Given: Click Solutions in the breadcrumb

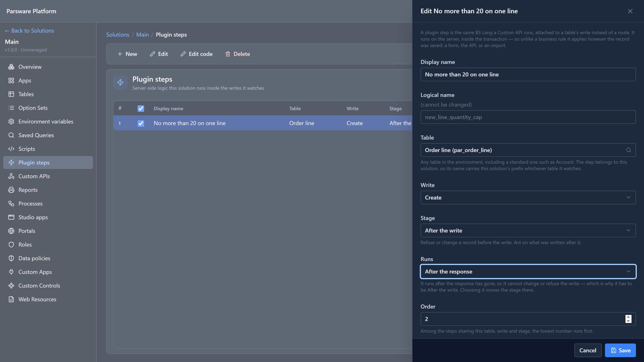Looking at the screenshot, I should [118, 35].
